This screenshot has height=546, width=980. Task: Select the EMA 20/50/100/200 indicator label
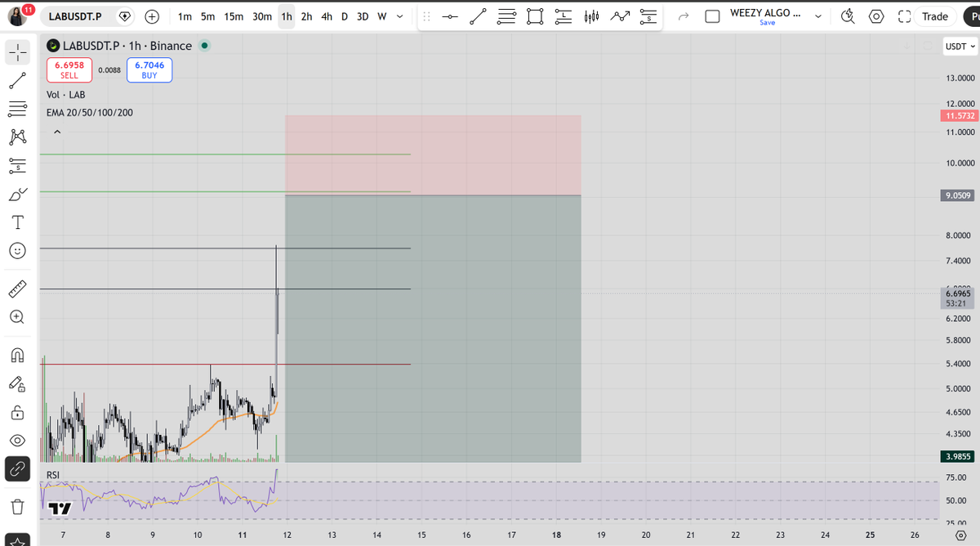tap(90, 112)
